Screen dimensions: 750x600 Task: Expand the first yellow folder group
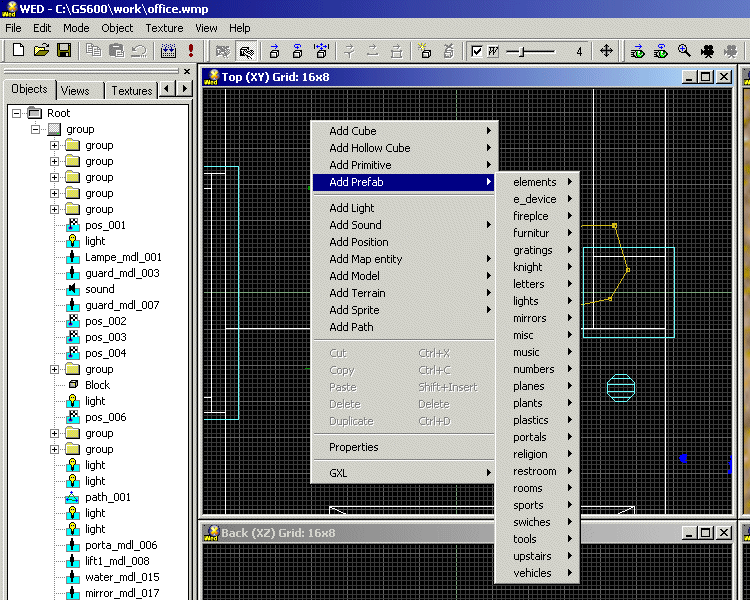[55, 145]
